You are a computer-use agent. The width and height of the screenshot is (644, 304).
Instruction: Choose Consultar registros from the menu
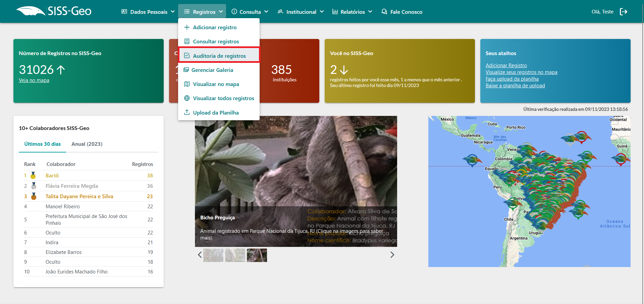tap(216, 41)
